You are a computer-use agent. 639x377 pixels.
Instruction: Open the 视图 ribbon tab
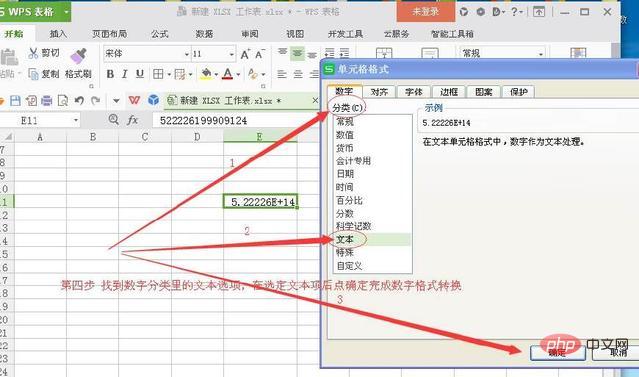point(295,34)
